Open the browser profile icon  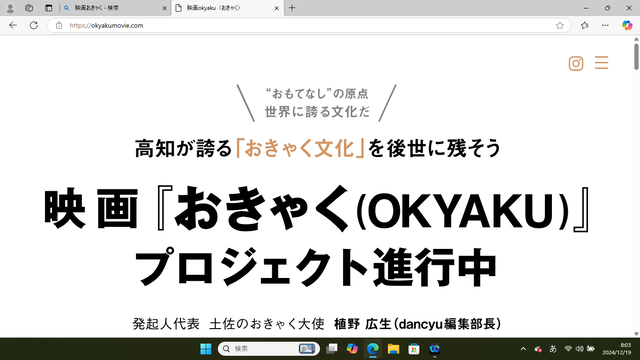[x=10, y=8]
